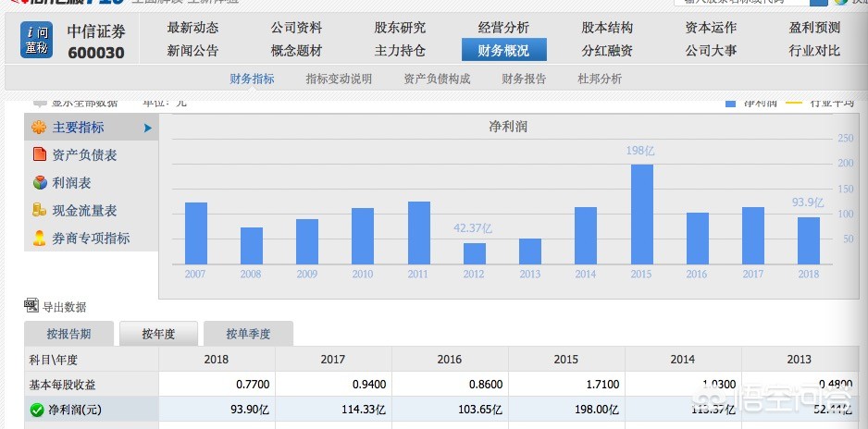Open 券商专项指标 in the sidebar
This screenshot has width=868, height=429.
tap(91, 239)
